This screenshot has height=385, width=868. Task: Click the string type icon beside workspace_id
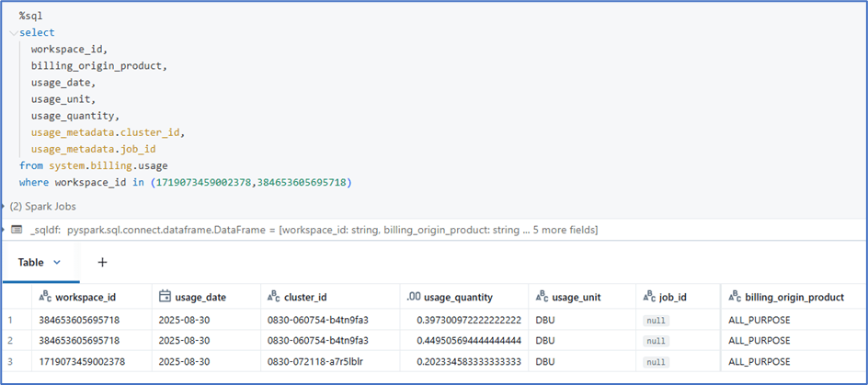(x=44, y=298)
